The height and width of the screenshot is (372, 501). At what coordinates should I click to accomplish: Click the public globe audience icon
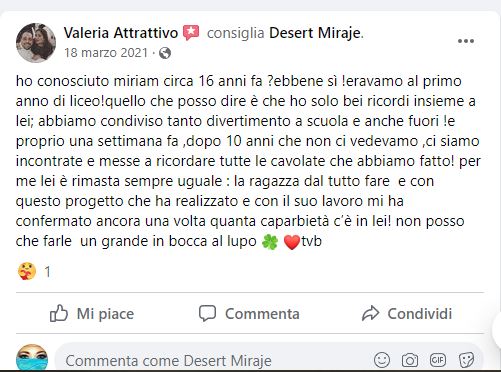pyautogui.click(x=165, y=53)
